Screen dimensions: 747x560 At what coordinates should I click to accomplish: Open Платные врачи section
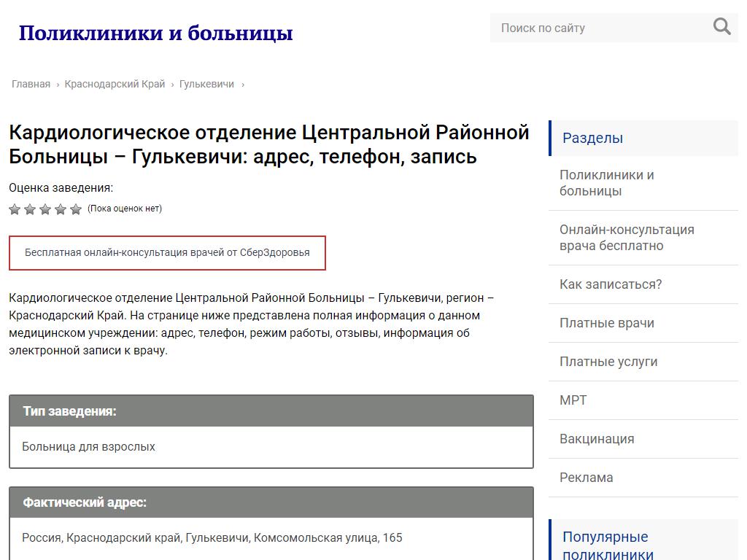(606, 323)
